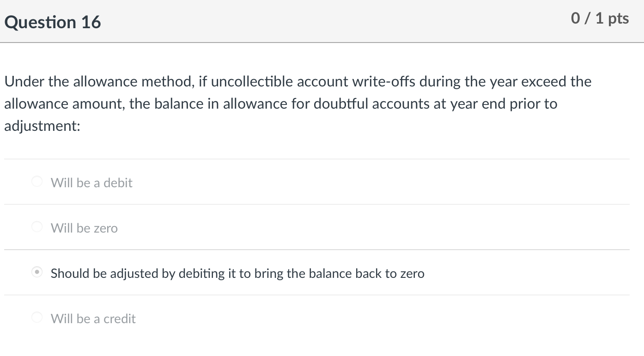Click the Question 16 heading

click(53, 21)
